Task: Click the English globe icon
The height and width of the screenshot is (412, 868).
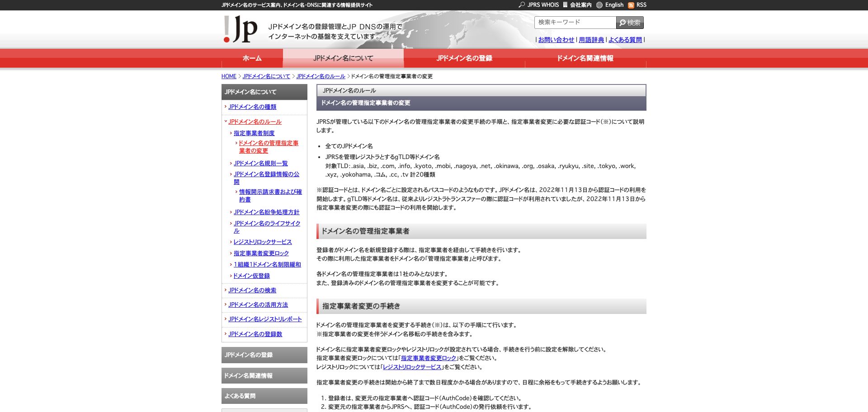Action: tap(599, 5)
